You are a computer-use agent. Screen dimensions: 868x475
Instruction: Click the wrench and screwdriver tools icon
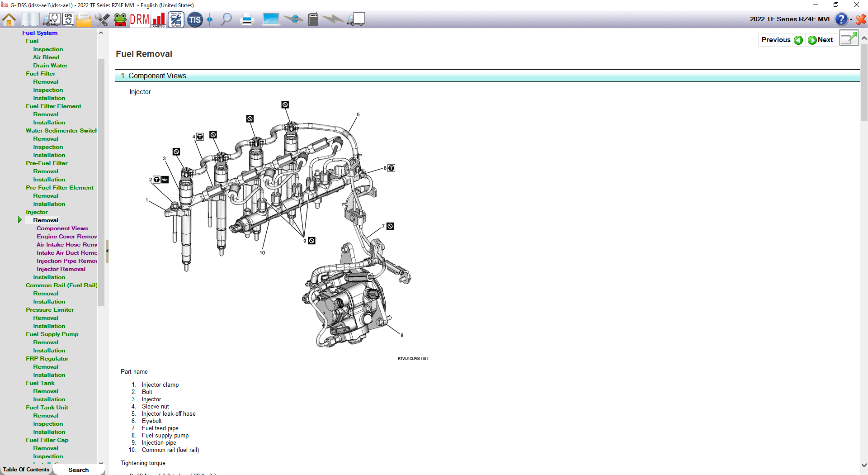coord(102,19)
